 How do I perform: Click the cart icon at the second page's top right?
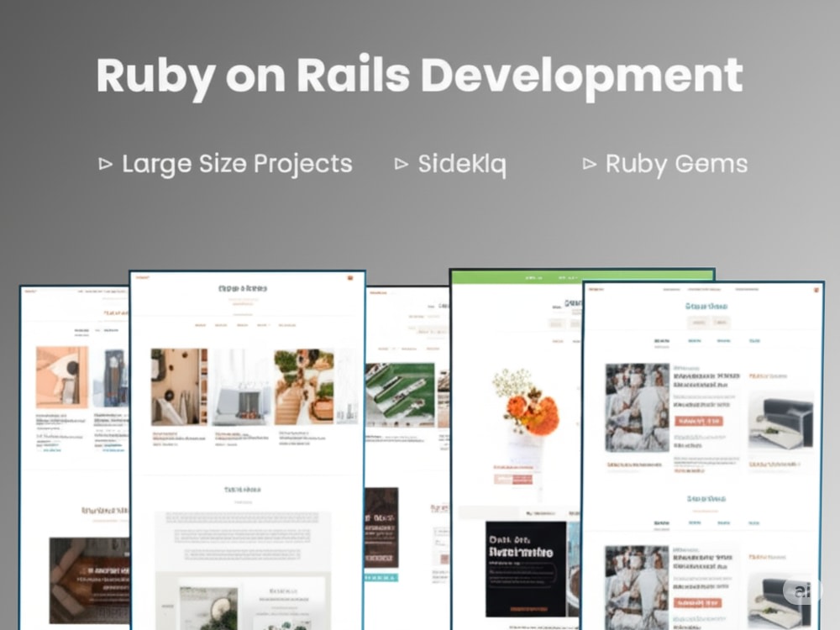(x=350, y=278)
